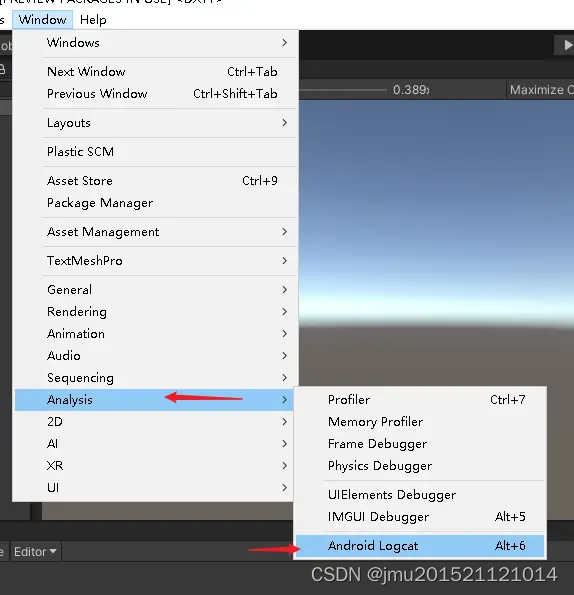574x595 pixels.
Task: Open the UIElements Debugger
Action: [420, 495]
